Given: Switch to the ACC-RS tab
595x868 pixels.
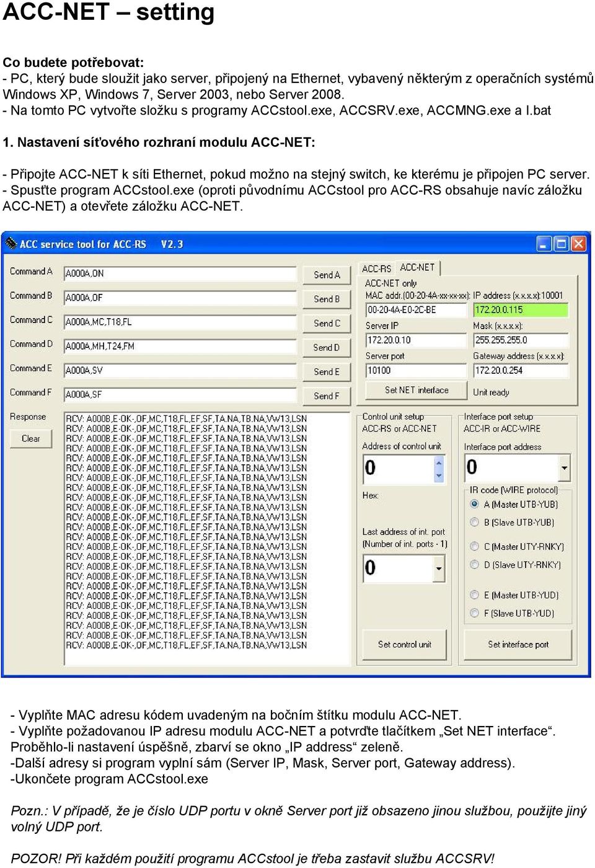Looking at the screenshot, I should click(377, 269).
